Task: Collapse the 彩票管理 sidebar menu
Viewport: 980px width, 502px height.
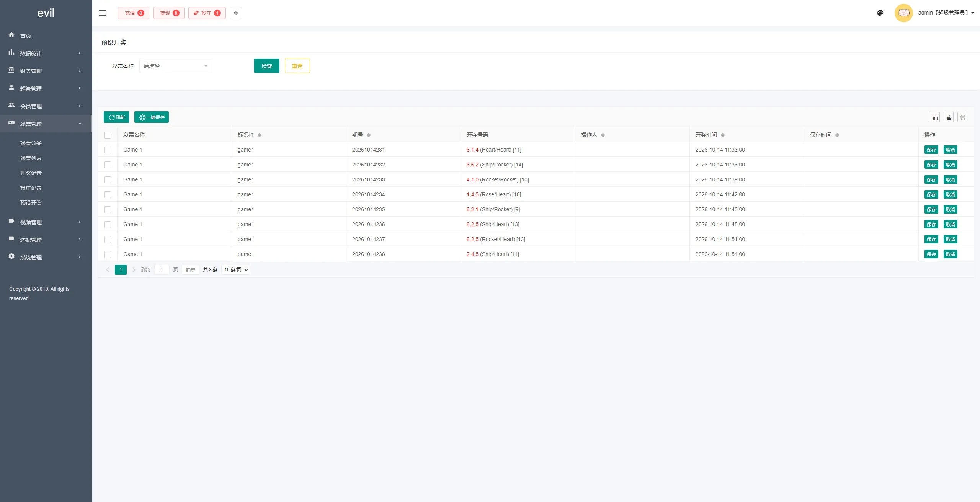Action: coord(46,124)
